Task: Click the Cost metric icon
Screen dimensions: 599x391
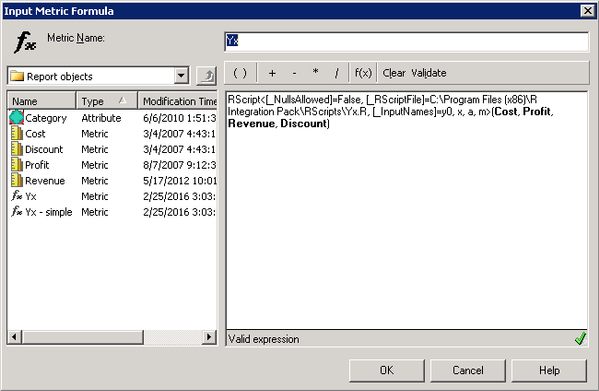Action: [x=17, y=134]
